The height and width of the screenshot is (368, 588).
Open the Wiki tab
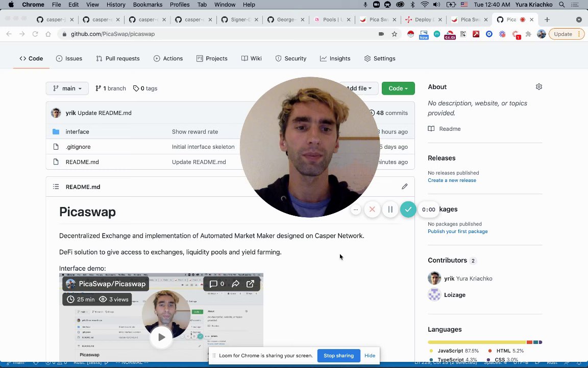(x=251, y=59)
